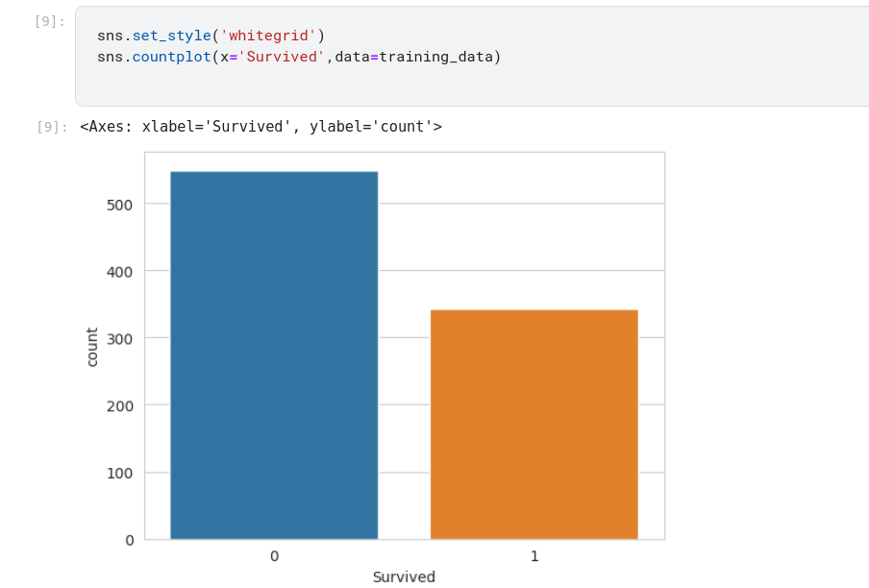Click the 300 tick label on y-axis
This screenshot has width=869, height=588.
tap(120, 338)
